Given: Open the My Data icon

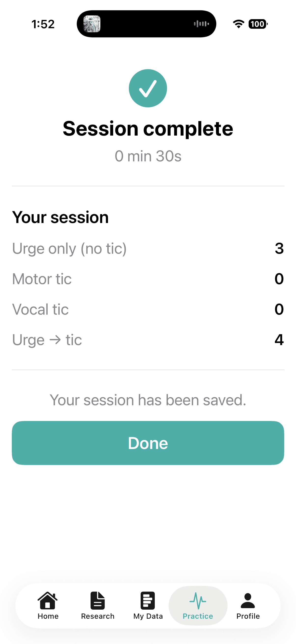Looking at the screenshot, I should pyautogui.click(x=148, y=600).
